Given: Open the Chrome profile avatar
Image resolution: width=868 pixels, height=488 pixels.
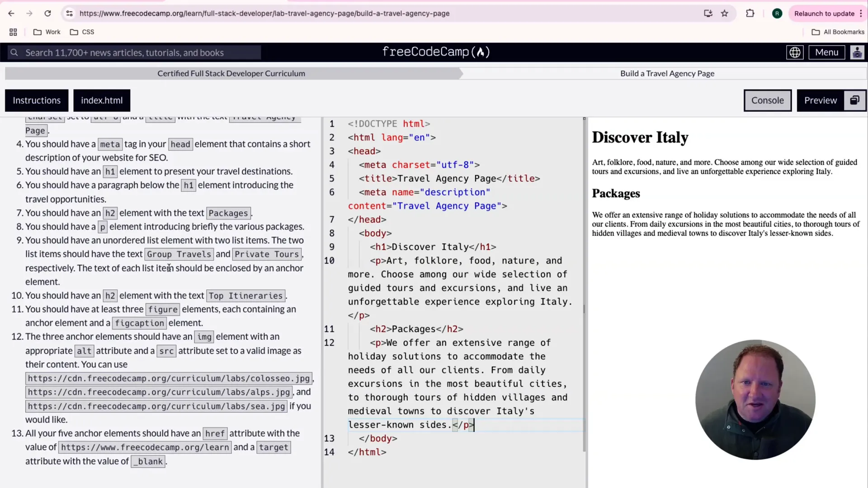Looking at the screenshot, I should (x=777, y=14).
